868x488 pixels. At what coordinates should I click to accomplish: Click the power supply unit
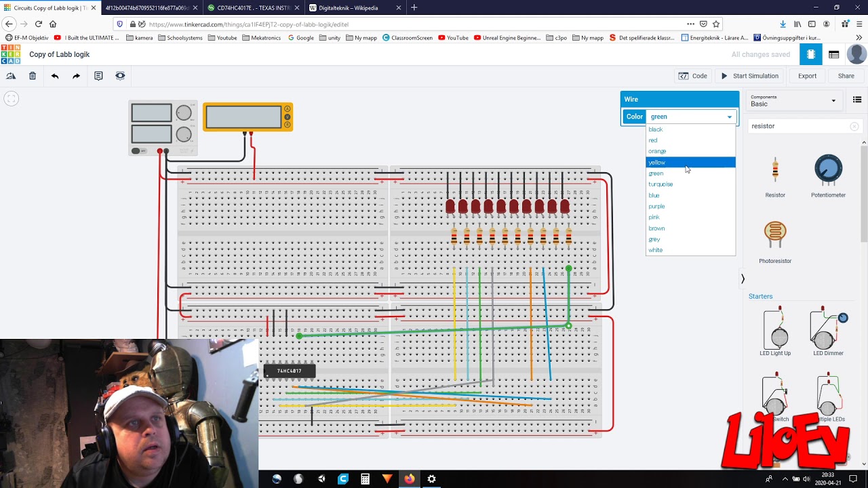163,127
